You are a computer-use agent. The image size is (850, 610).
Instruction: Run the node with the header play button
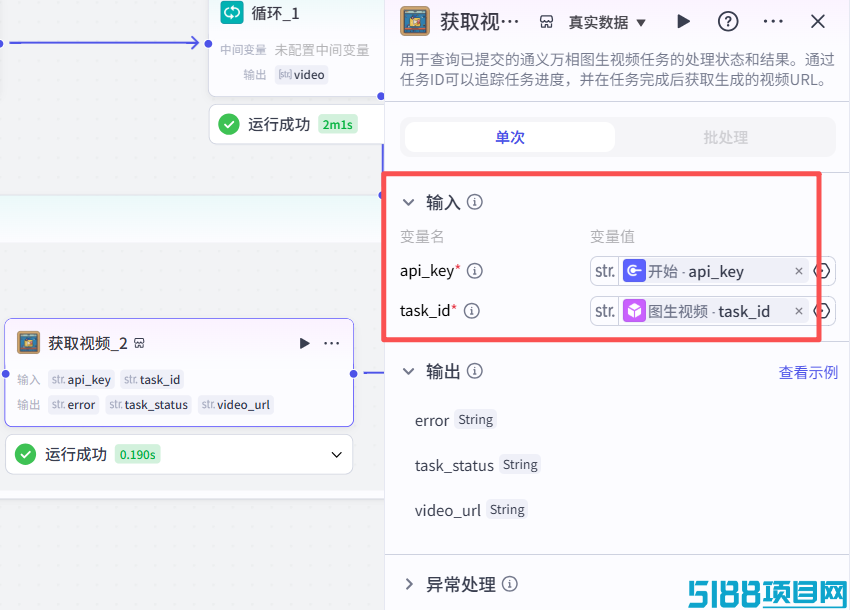(684, 22)
